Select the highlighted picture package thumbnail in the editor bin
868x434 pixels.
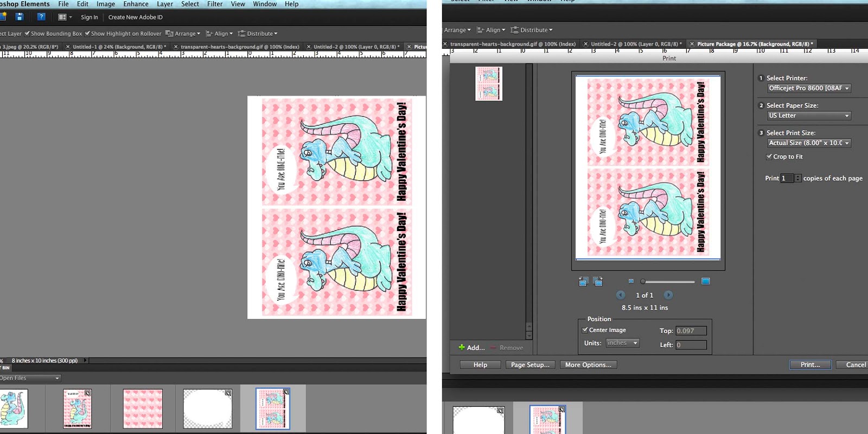click(273, 409)
